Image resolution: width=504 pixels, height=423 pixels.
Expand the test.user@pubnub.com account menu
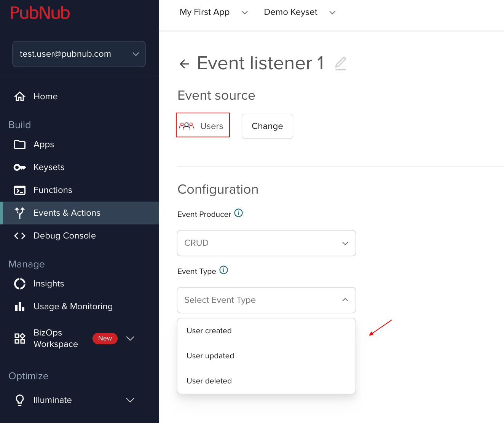click(x=136, y=54)
